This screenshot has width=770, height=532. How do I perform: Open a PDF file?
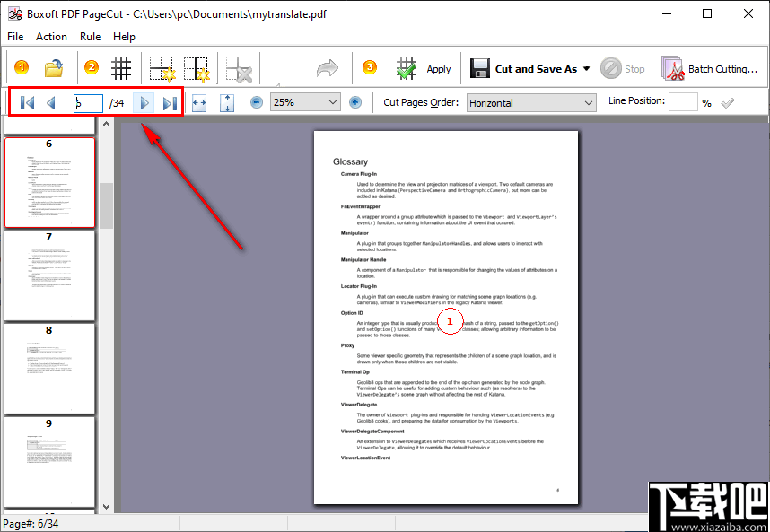coord(52,67)
